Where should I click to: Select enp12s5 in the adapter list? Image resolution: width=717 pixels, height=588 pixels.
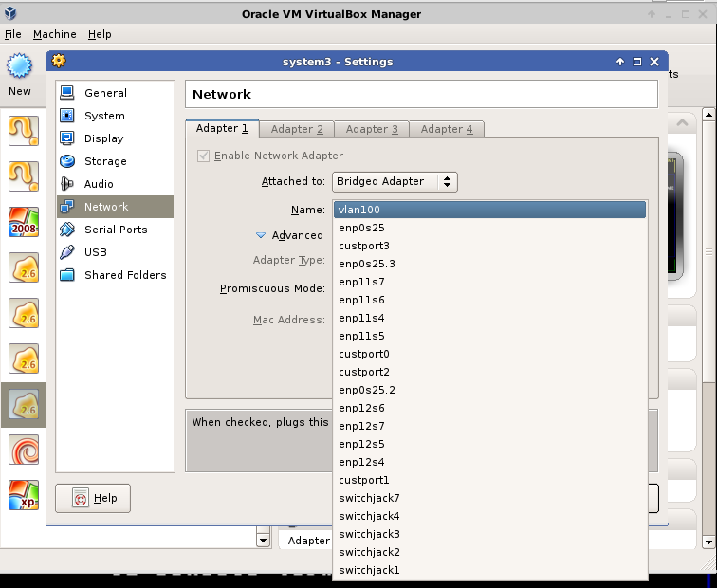(489, 444)
